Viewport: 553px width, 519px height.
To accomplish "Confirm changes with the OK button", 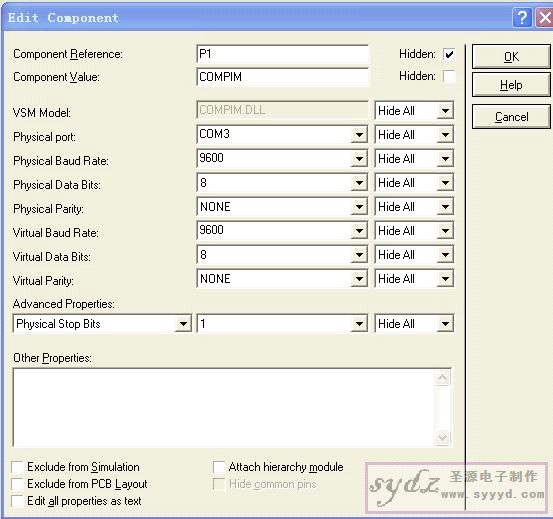I will (x=511, y=56).
